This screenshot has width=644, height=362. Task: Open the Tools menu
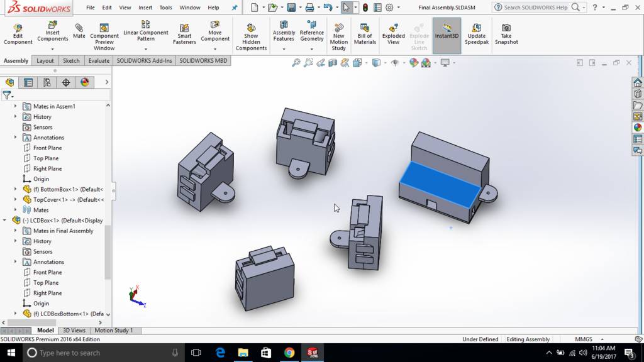point(165,8)
